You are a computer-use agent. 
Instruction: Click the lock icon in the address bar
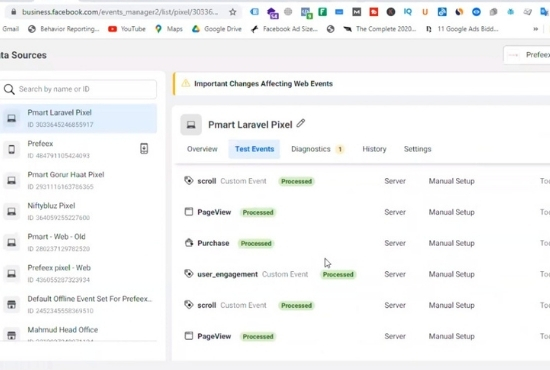point(14,12)
